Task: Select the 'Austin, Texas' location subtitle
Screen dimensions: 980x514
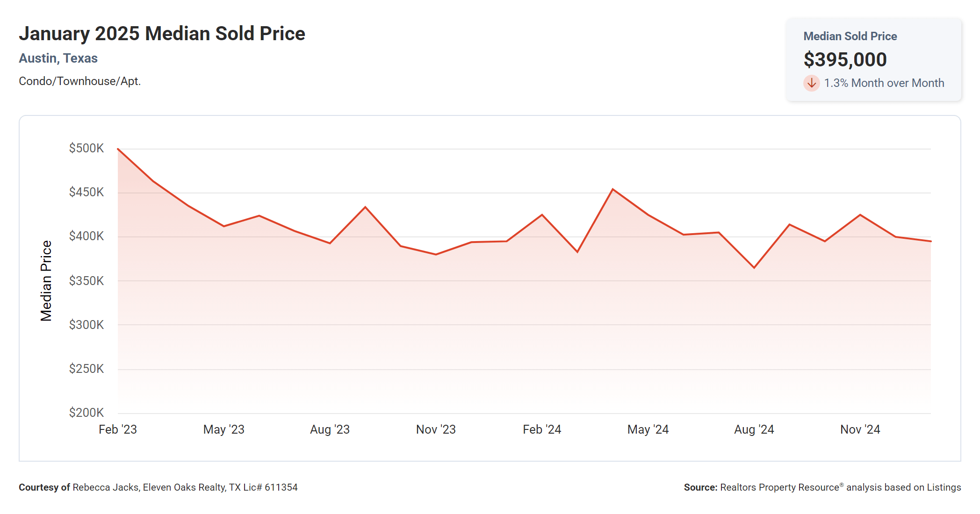Action: 58,58
